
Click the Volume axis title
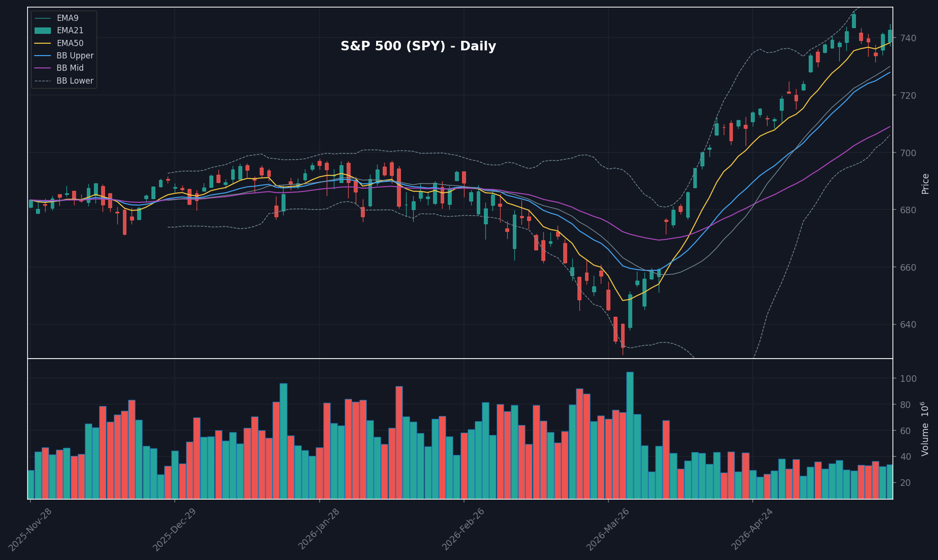[x=925, y=428]
